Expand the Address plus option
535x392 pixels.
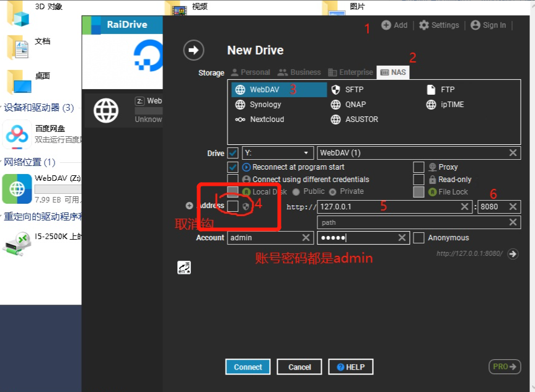coord(189,206)
